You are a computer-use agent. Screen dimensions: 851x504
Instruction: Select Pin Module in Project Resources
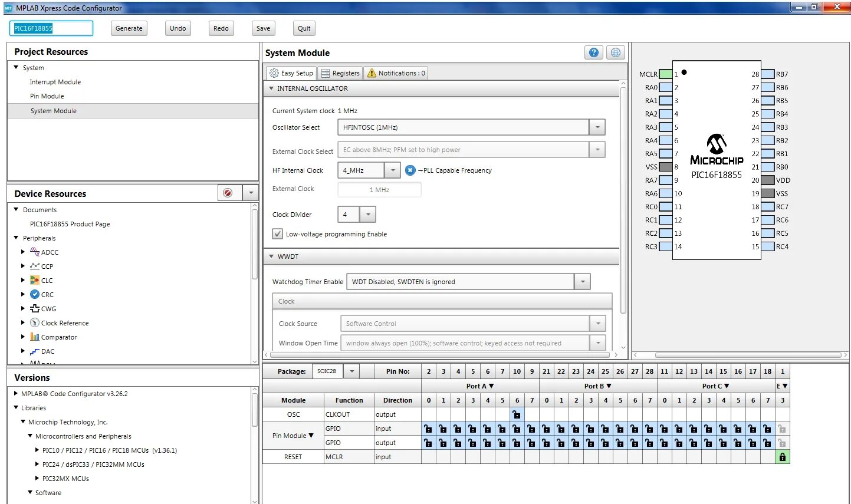[47, 96]
